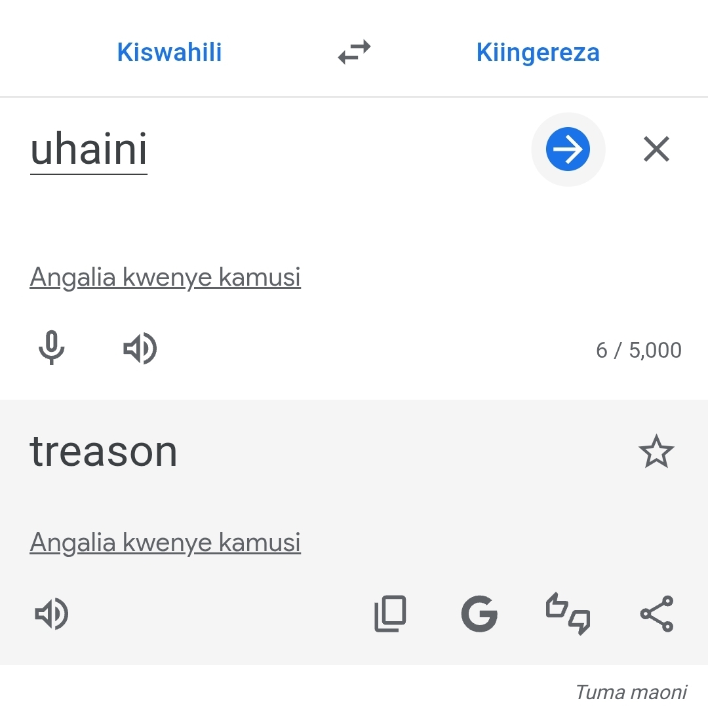Star the treason translation to save
This screenshot has height=728, width=708.
point(656,453)
